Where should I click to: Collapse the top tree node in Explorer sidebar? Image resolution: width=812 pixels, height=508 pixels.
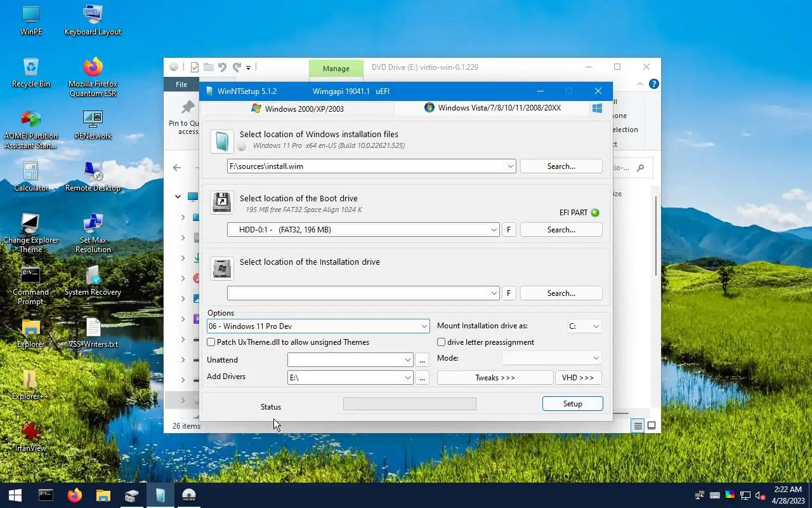(x=178, y=197)
